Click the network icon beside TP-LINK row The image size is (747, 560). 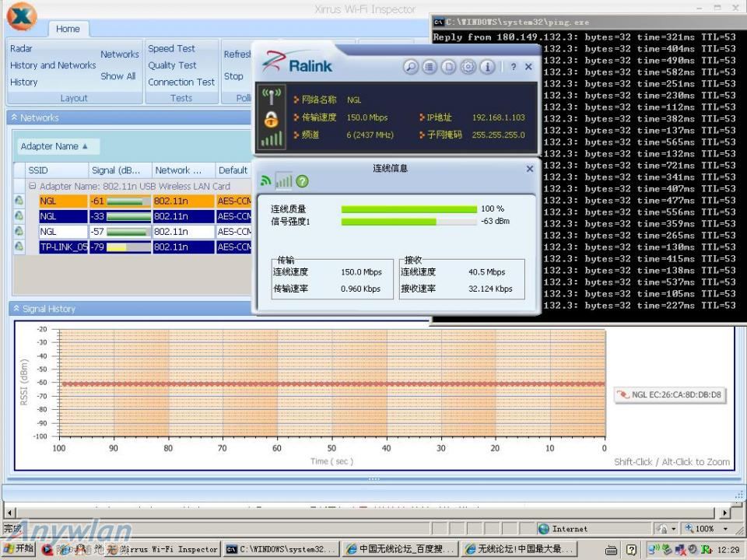click(x=19, y=247)
